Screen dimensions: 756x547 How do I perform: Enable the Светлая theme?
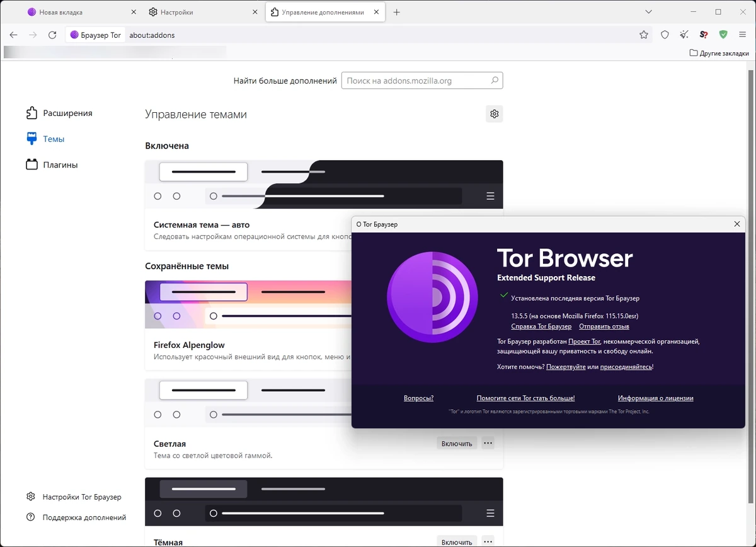coord(457,444)
